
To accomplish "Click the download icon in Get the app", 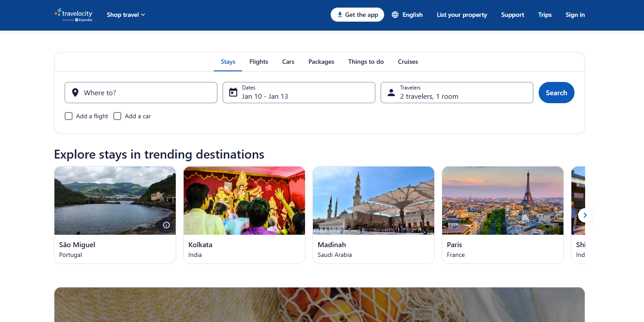I will pos(339,15).
